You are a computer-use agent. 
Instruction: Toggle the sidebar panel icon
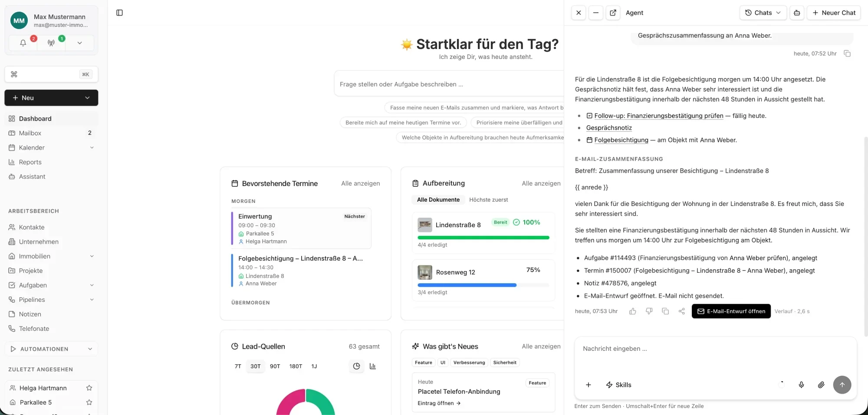(120, 13)
